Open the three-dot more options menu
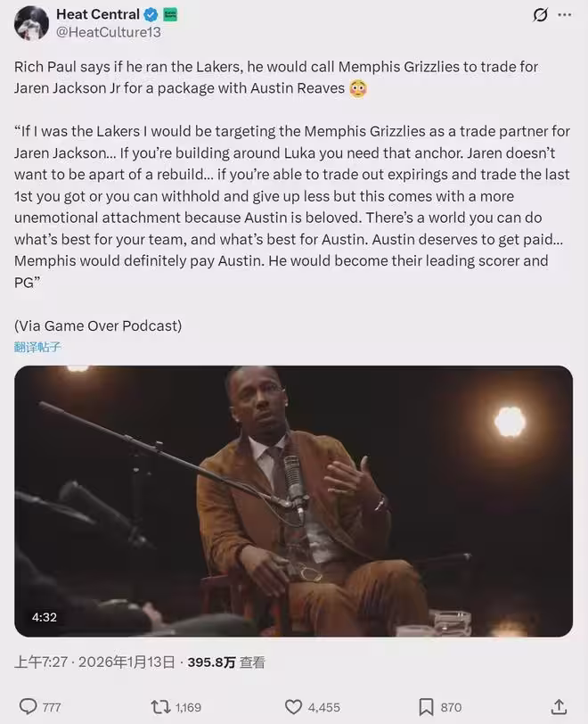Screen dimensions: 588x724 (565, 15)
